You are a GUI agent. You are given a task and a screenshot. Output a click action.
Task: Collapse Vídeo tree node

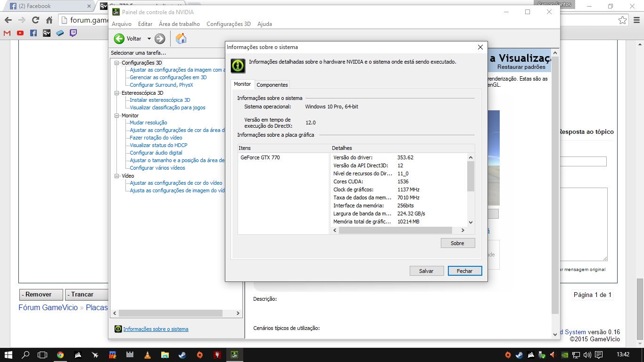[x=117, y=176]
